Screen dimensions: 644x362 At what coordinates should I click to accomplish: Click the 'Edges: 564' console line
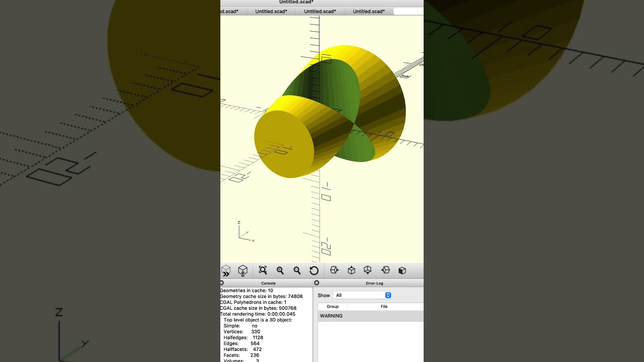pos(242,343)
